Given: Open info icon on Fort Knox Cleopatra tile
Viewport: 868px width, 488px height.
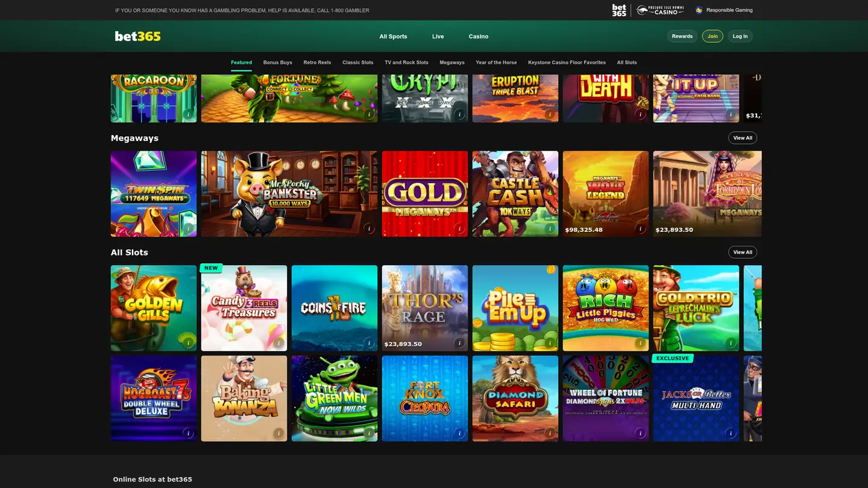Looking at the screenshot, I should click(x=459, y=433).
